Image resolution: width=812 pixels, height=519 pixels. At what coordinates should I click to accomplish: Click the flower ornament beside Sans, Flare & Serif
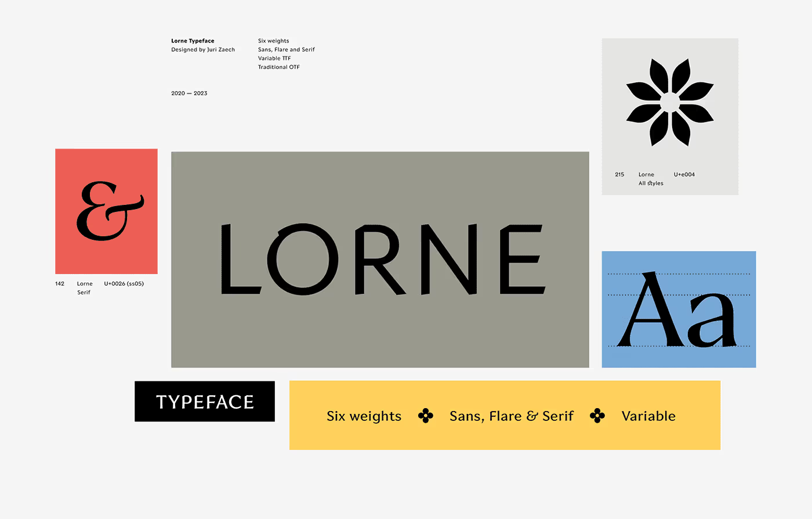(597, 416)
